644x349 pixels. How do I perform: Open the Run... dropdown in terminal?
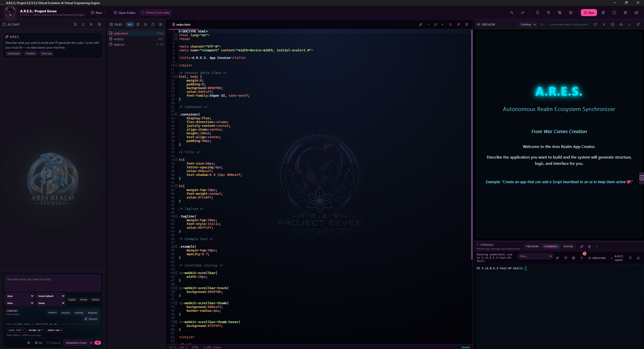[x=535, y=256]
